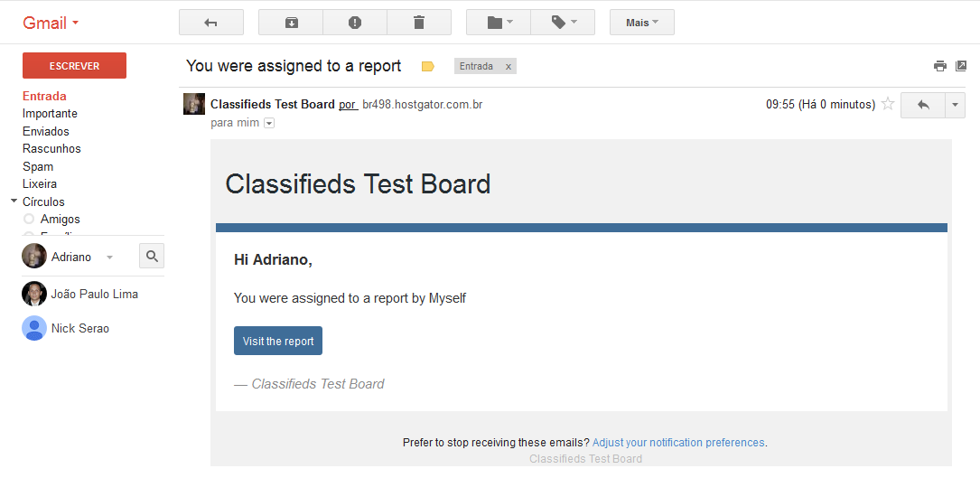Archive this email
980x478 pixels.
[291, 23]
